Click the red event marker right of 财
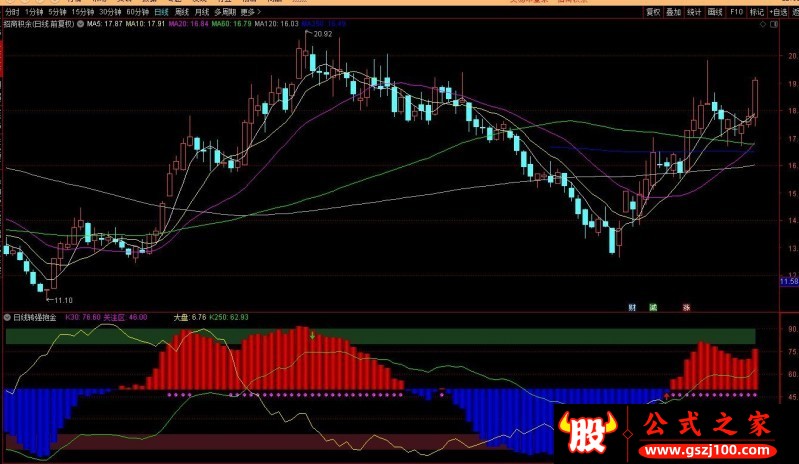This screenshot has height=464, width=799. pyautogui.click(x=687, y=307)
